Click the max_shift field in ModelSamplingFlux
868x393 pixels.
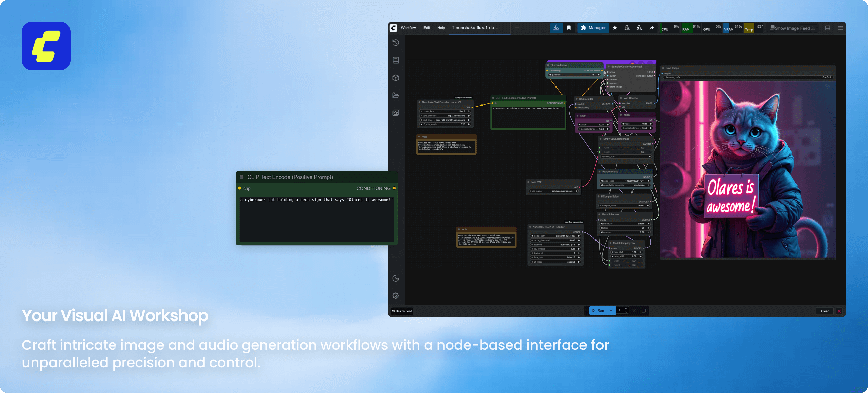(x=627, y=252)
